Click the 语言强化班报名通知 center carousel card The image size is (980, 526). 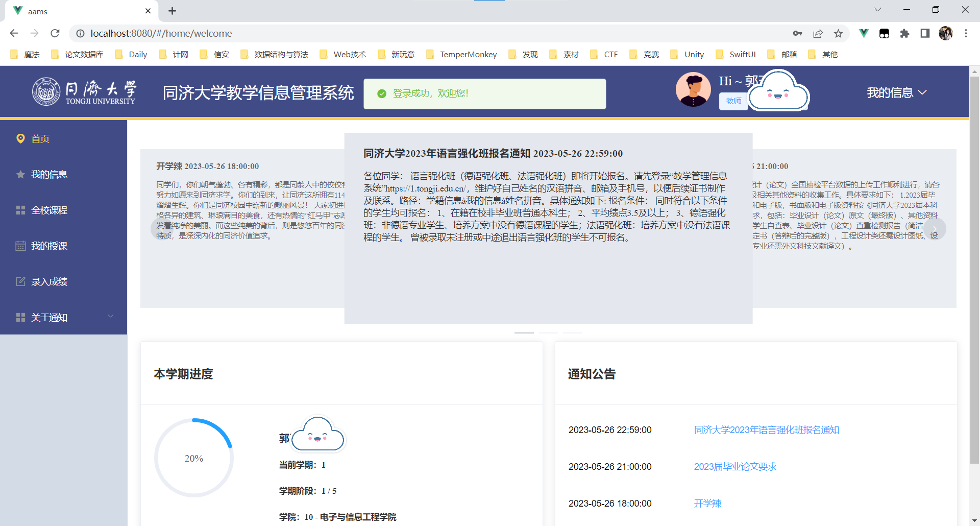(548, 228)
